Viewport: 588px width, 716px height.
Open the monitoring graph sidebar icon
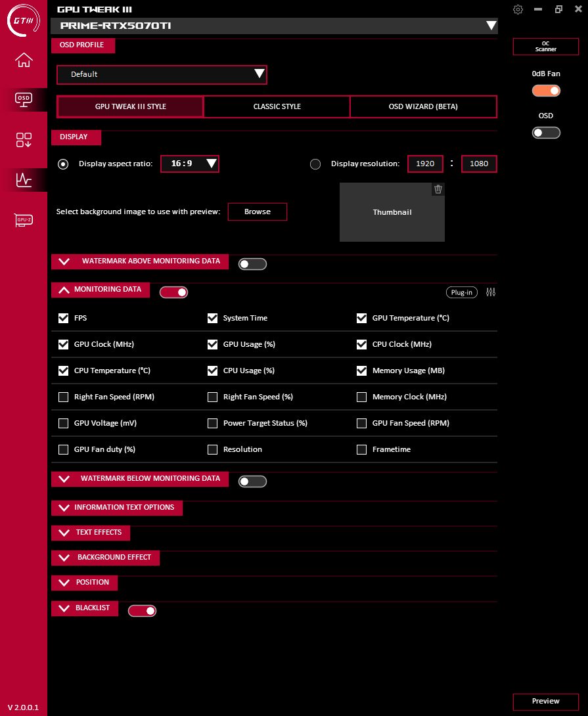pos(24,180)
